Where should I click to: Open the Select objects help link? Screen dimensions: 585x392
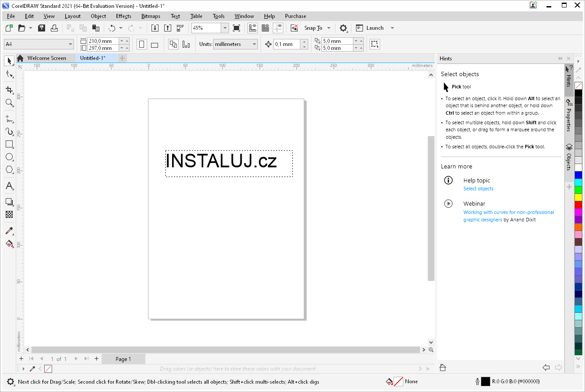pyautogui.click(x=478, y=189)
